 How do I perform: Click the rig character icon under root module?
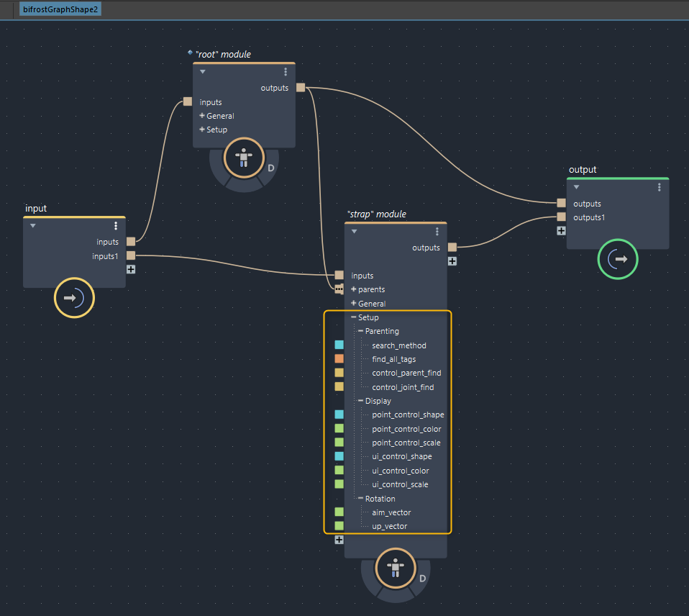244,157
